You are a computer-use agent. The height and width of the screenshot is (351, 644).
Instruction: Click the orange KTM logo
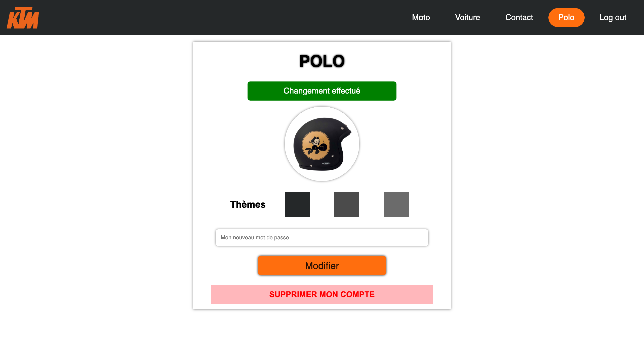pyautogui.click(x=23, y=18)
